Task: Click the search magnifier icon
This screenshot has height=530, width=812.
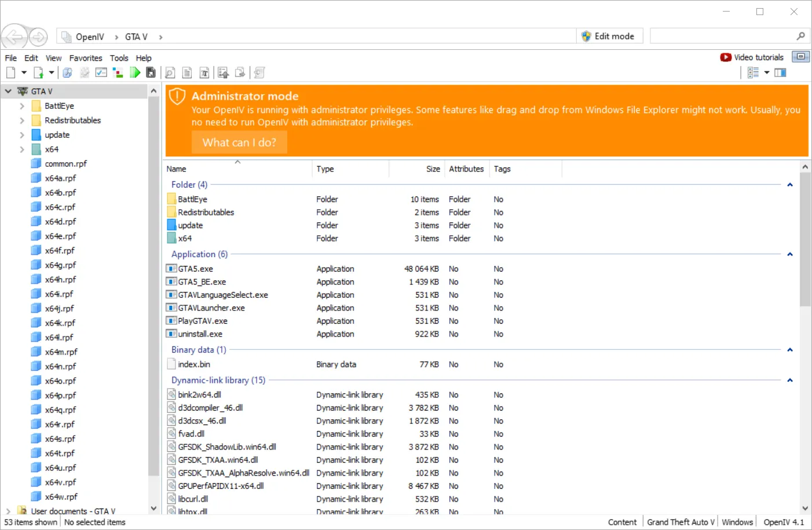Action: 800,36
